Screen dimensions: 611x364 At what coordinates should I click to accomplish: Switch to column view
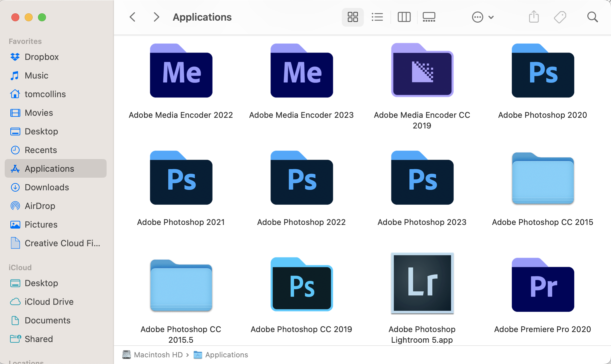click(404, 17)
